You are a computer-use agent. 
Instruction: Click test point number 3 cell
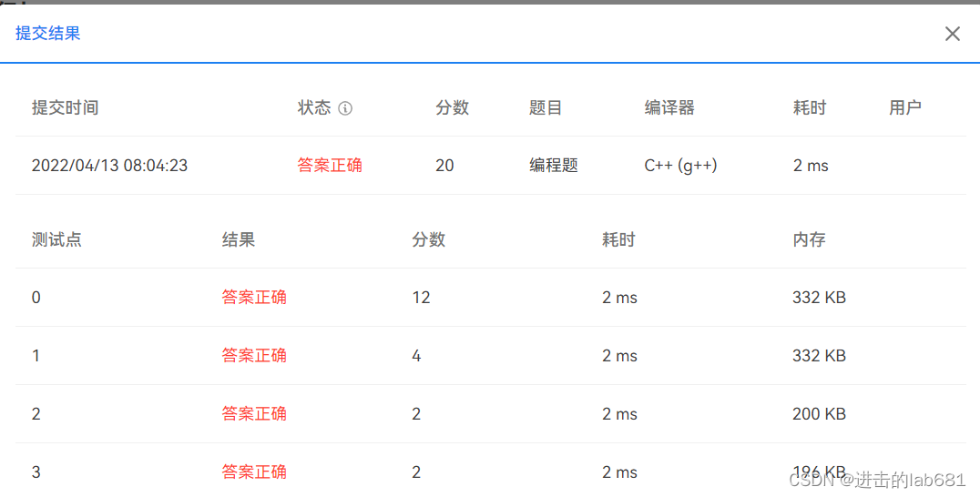coord(36,472)
